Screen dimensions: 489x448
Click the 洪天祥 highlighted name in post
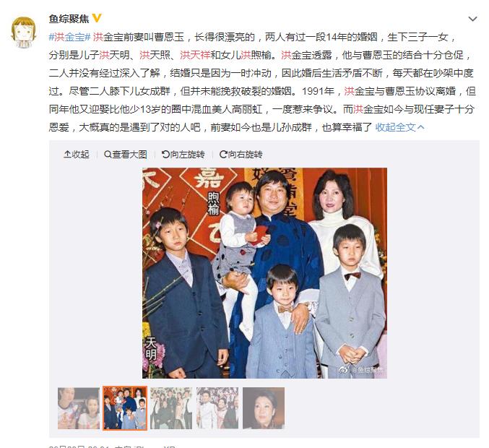(x=195, y=55)
